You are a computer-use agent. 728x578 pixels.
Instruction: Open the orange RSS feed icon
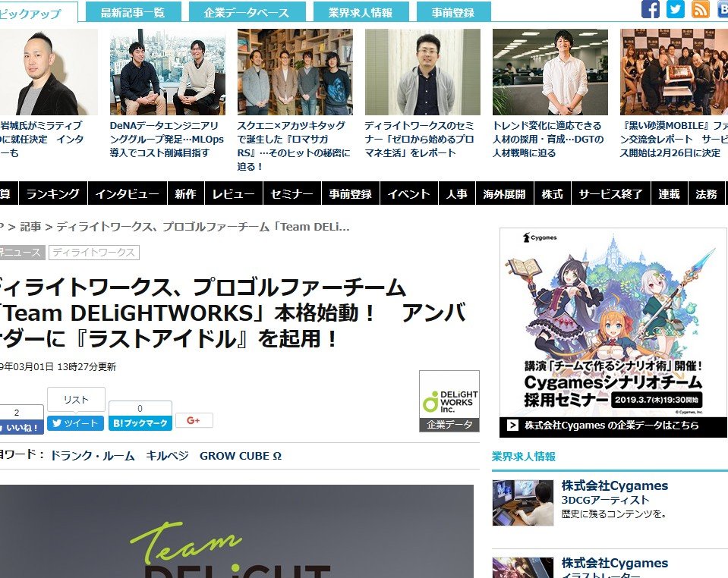701,9
